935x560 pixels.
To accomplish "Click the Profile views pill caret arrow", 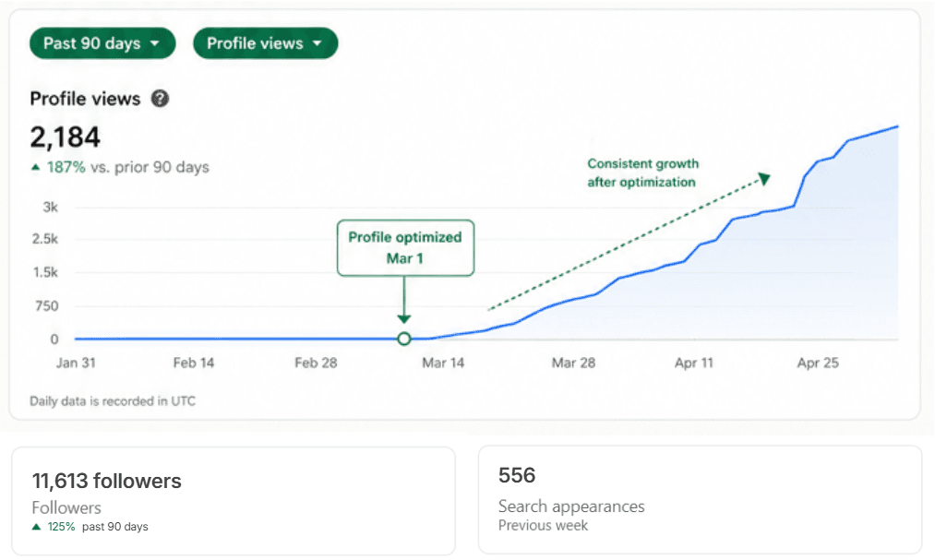I will click(x=318, y=43).
